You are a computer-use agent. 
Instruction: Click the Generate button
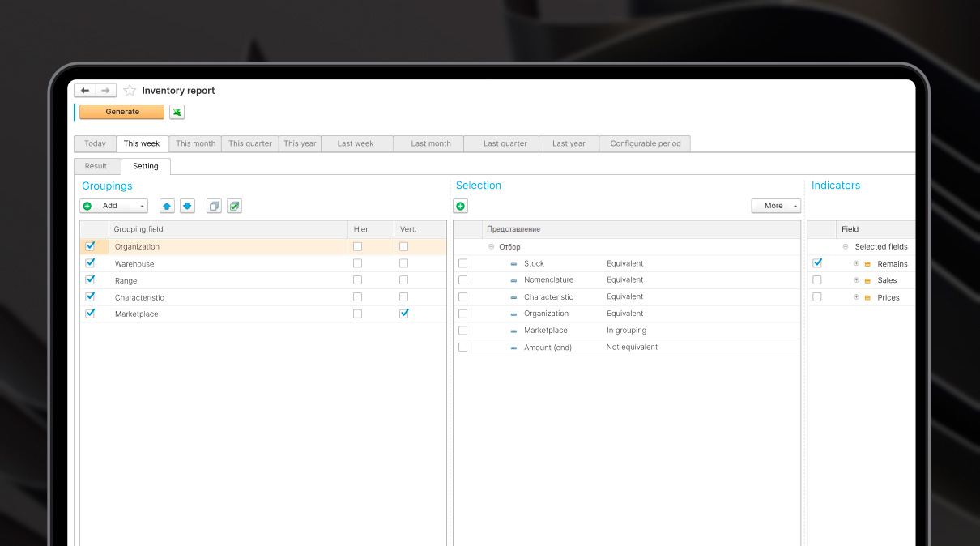point(122,112)
